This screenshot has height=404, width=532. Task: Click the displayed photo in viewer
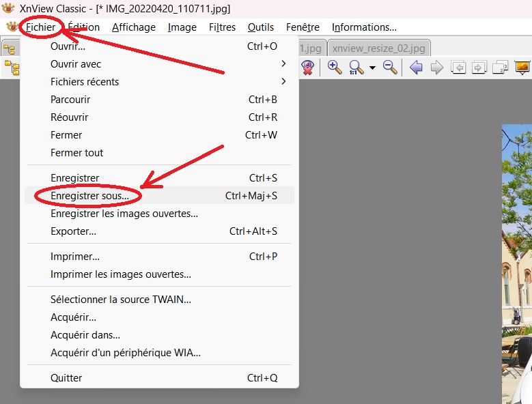[517, 263]
